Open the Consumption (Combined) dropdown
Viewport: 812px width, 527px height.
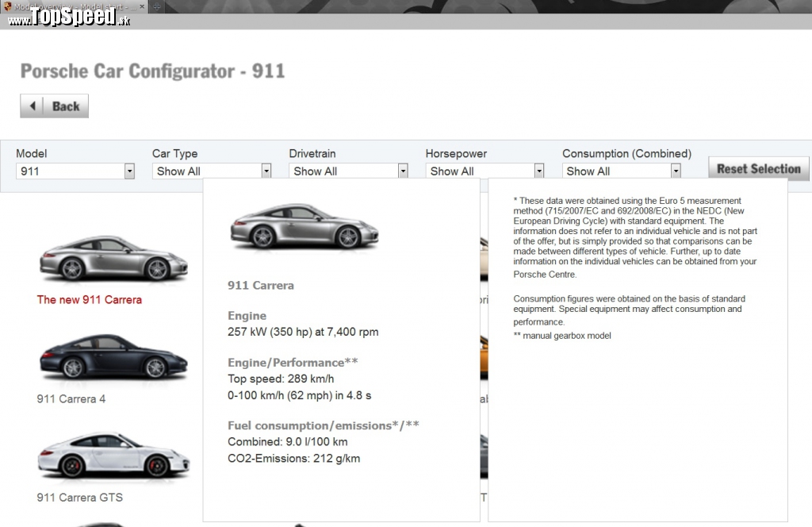(622, 171)
